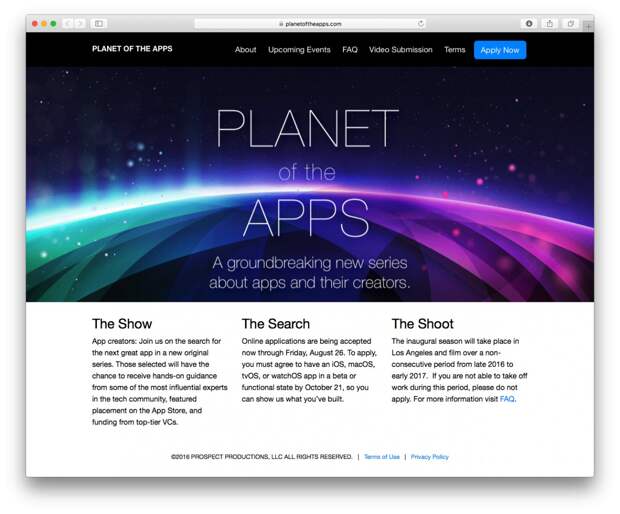Open a new tab with plus button
The width and height of the screenshot is (620, 514).
[588, 26]
